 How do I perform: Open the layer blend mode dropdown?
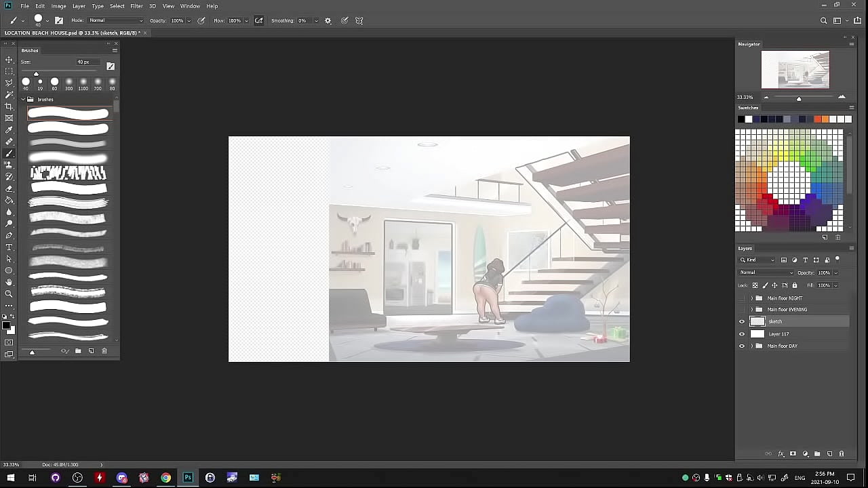click(766, 272)
